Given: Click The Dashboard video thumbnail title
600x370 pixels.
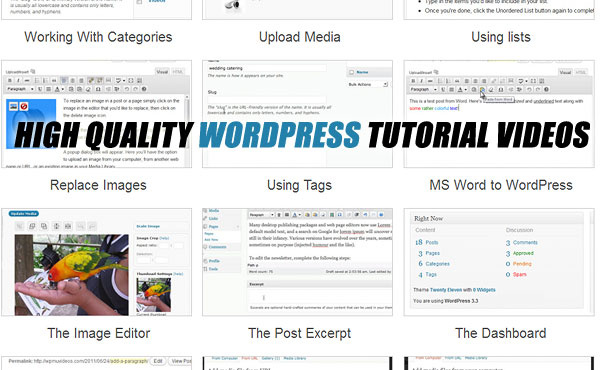Looking at the screenshot, I should 501,333.
